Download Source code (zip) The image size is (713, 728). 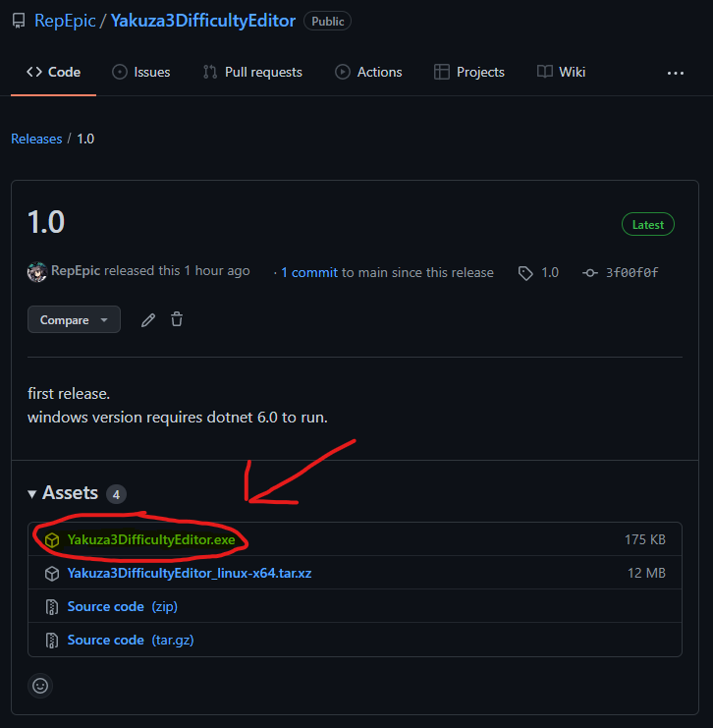coord(123,606)
